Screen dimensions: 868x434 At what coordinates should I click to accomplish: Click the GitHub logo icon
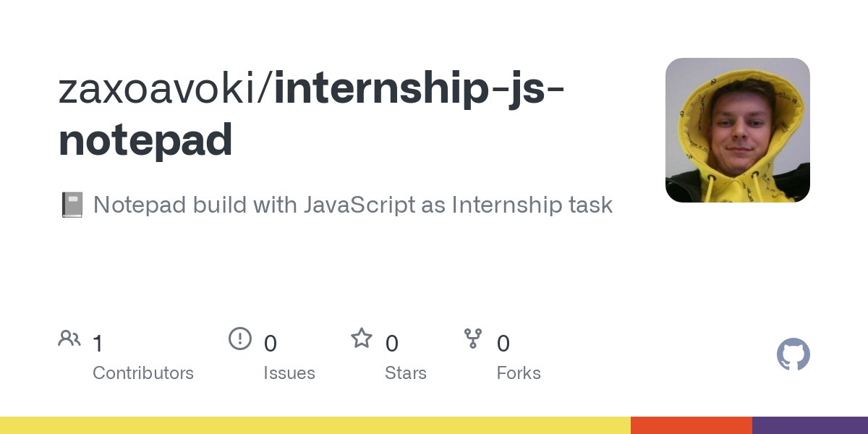[x=793, y=355]
